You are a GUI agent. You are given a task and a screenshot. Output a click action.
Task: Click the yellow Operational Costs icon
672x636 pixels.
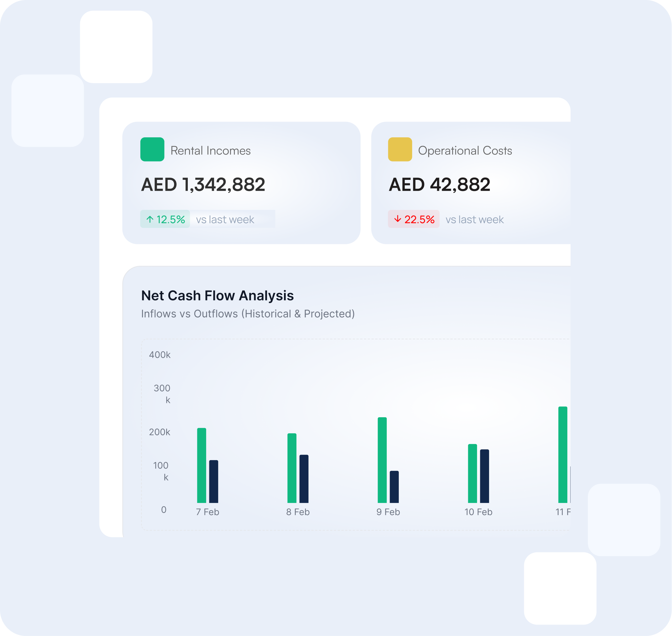pyautogui.click(x=400, y=149)
